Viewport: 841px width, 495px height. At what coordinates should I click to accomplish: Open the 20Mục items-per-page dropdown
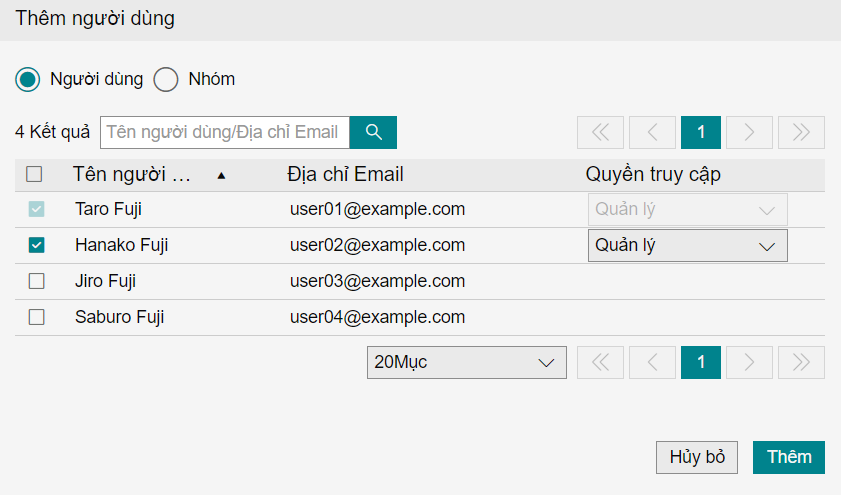[466, 362]
